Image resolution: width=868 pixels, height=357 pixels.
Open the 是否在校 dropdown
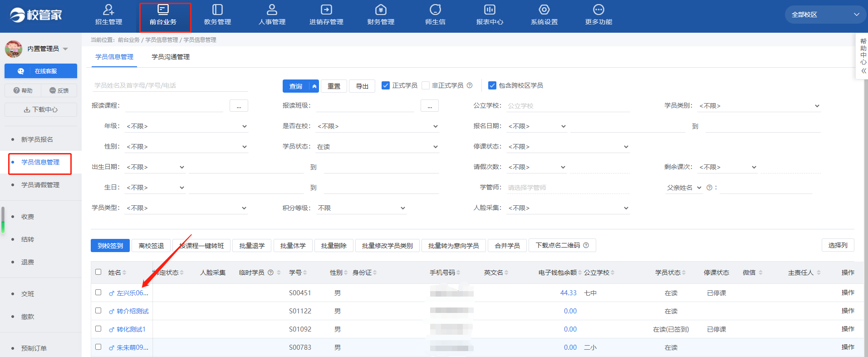click(378, 126)
